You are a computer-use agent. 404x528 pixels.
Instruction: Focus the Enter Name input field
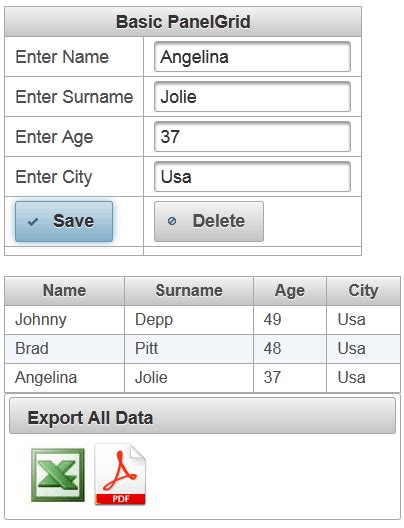click(x=252, y=57)
